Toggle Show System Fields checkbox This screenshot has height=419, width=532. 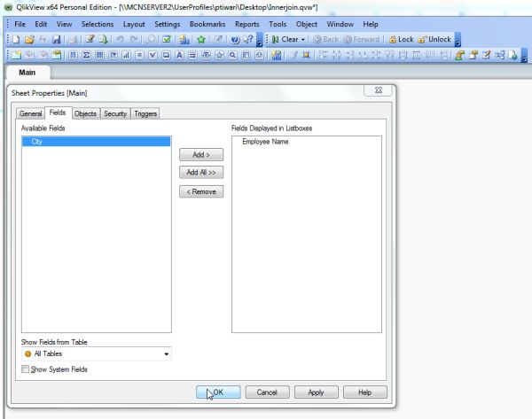(x=25, y=369)
